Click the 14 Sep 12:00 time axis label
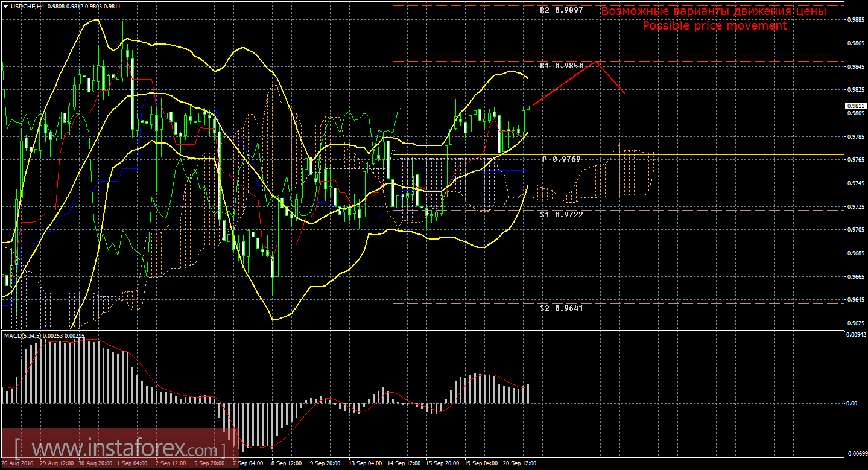 click(405, 463)
